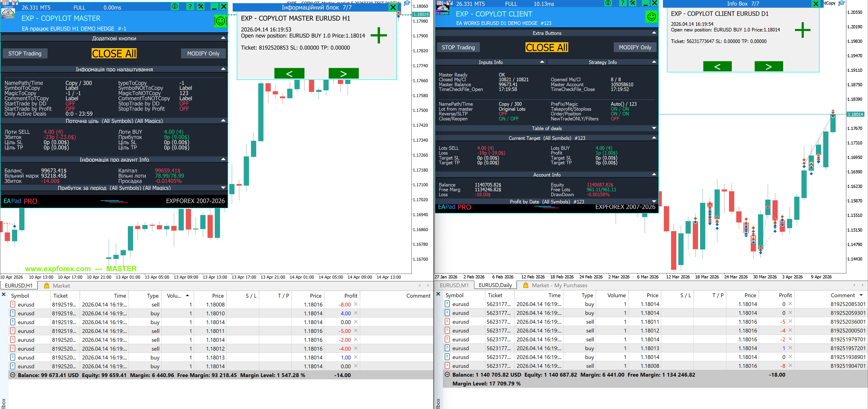
Task: Open info icon in Copylot Master panel
Action: point(175,6)
